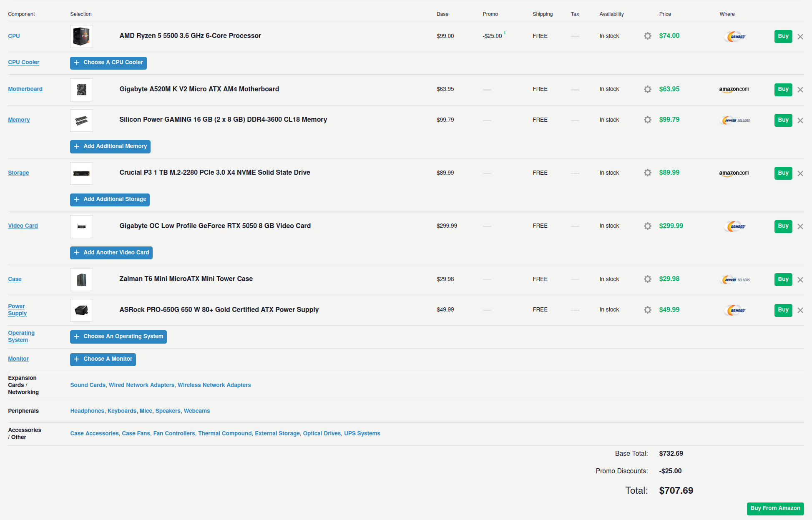Open AMD Ryzen 5 5500 product name

tap(190, 36)
